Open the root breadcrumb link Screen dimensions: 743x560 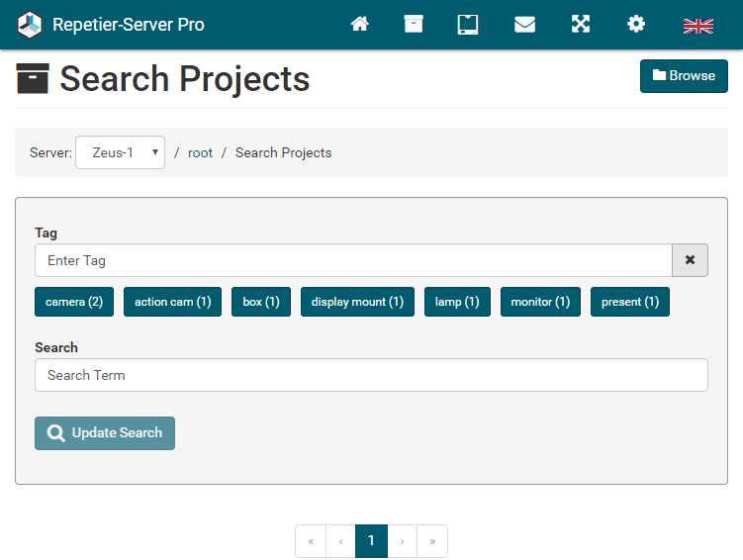pyautogui.click(x=200, y=153)
